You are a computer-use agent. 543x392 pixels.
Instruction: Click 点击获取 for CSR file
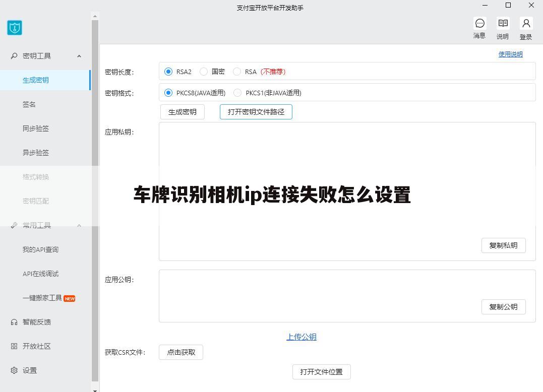tap(181, 352)
